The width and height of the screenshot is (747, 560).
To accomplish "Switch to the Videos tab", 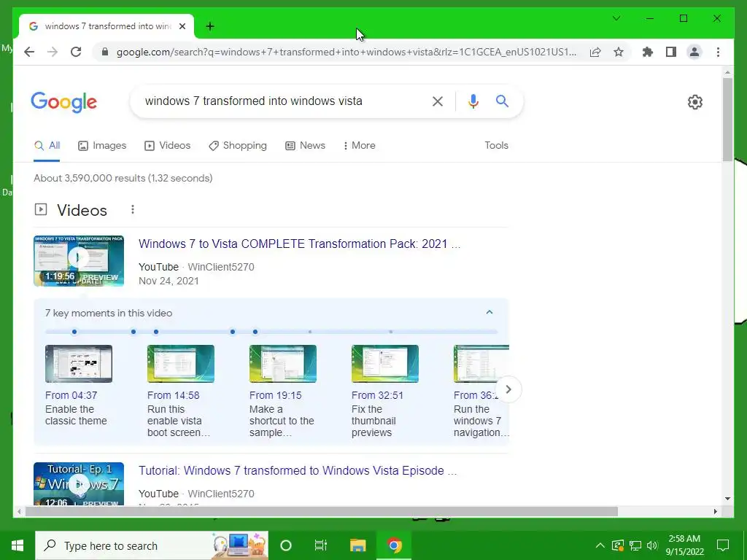I will [167, 146].
